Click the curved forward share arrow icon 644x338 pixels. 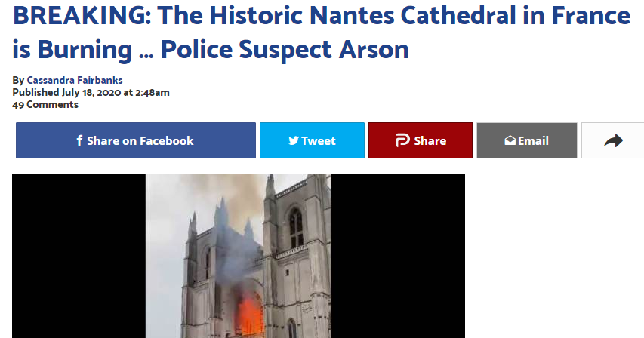[x=614, y=140]
